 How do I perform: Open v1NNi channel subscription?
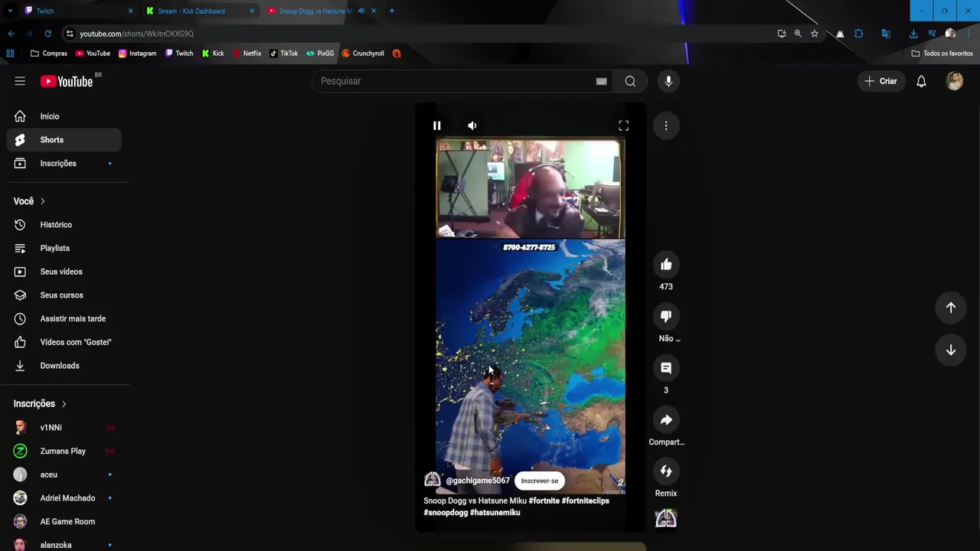(64, 428)
